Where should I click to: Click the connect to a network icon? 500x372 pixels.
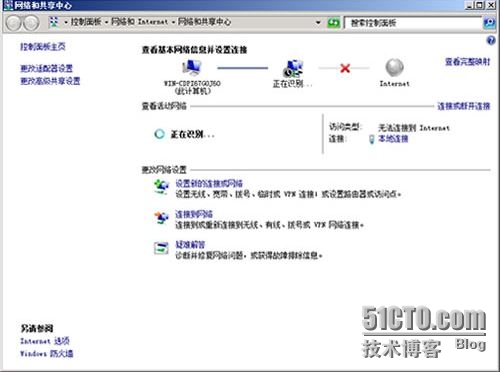pyautogui.click(x=161, y=218)
